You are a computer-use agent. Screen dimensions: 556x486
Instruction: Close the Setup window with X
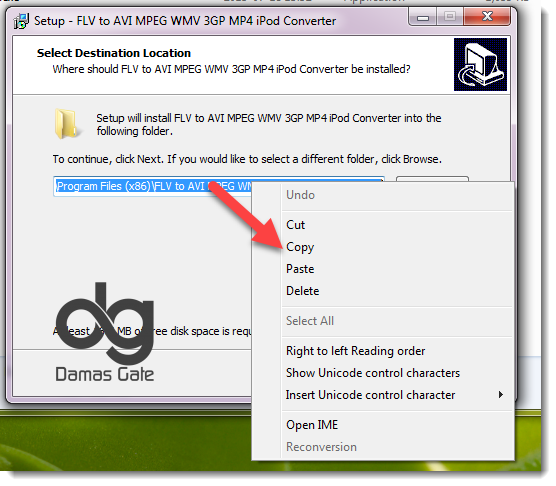point(487,17)
